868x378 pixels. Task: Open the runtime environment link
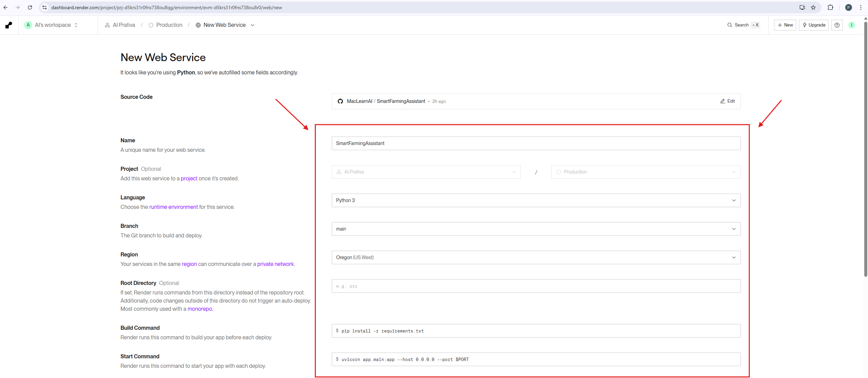coord(173,207)
